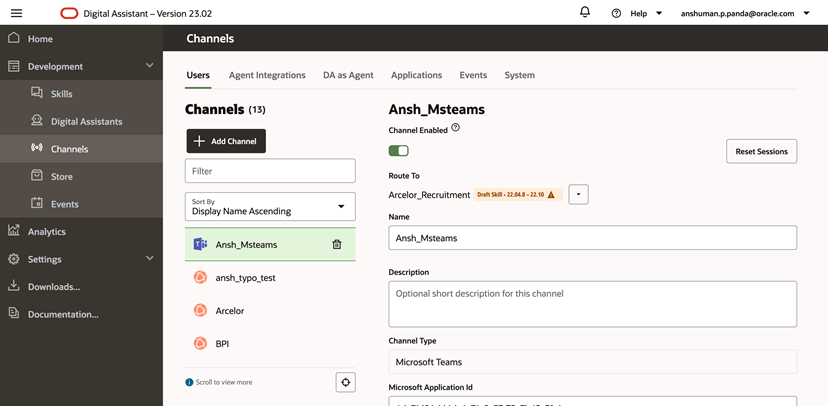Go to Store in the sidebar
Screen dimensions: 828x406
coord(61,176)
